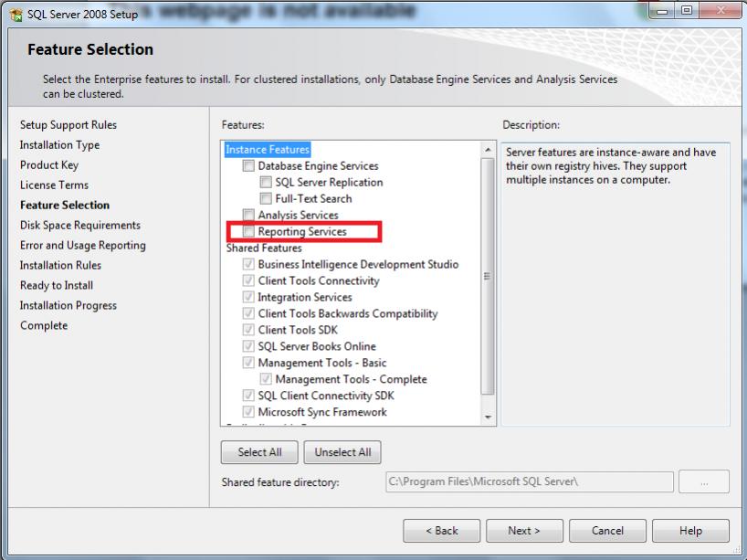The width and height of the screenshot is (747, 560).
Task: Open the License Terms step
Action: tap(54, 185)
